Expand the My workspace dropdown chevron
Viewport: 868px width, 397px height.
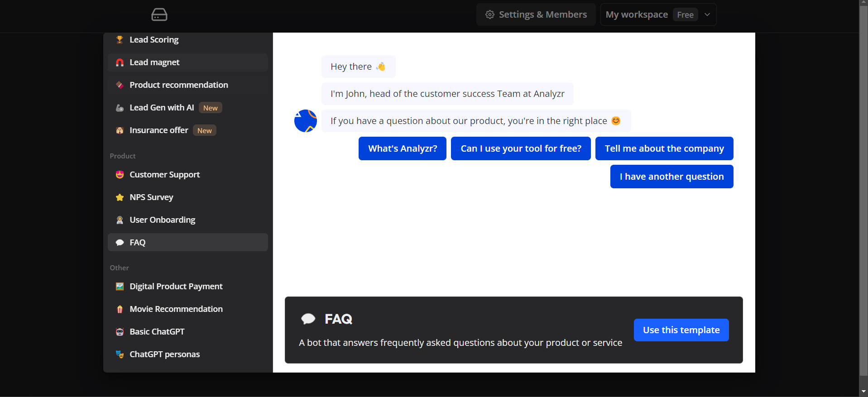pos(707,14)
